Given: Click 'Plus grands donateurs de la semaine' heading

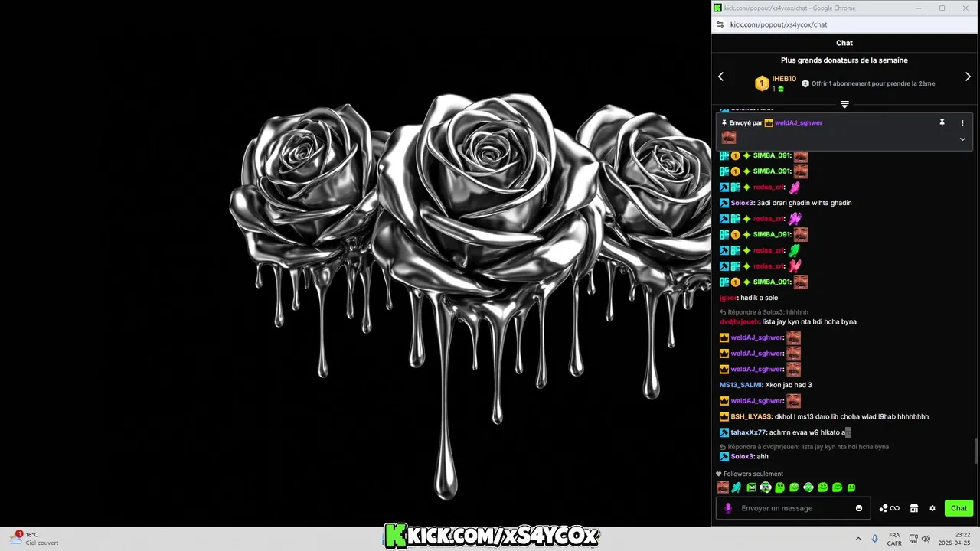Looking at the screenshot, I should pyautogui.click(x=844, y=60).
